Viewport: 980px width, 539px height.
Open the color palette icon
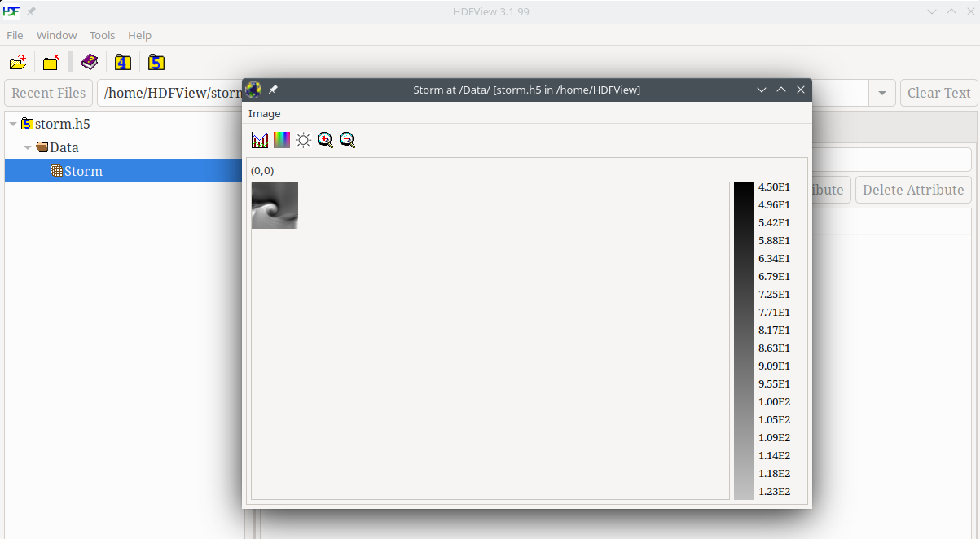[x=282, y=140]
